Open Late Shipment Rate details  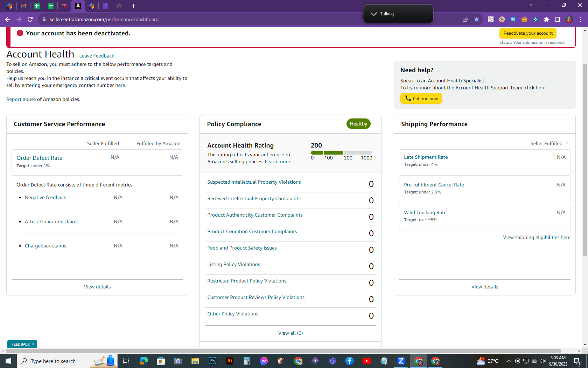click(426, 157)
